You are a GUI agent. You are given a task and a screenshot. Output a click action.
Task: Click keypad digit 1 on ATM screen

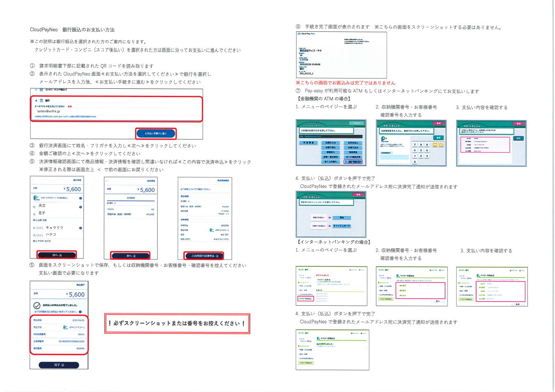415,156
